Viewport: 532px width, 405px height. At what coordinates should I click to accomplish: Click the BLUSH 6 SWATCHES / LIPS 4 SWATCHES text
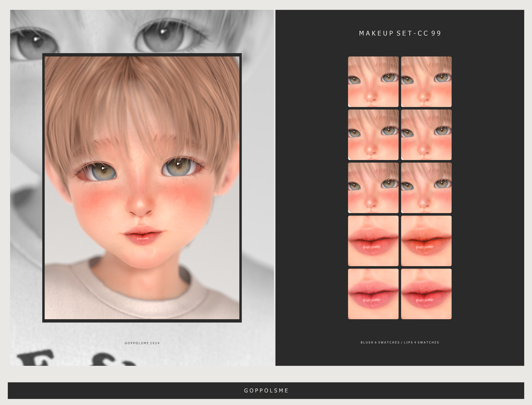(400, 342)
